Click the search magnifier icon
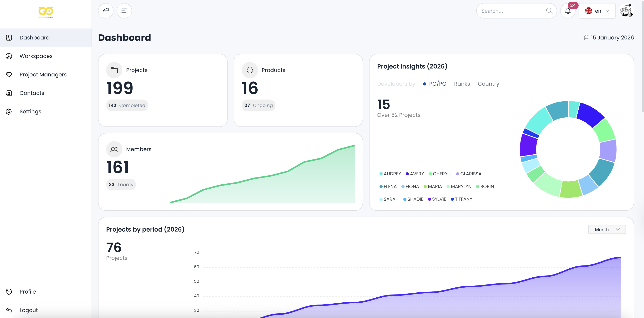Viewport: 644px width, 318px height. click(x=549, y=11)
